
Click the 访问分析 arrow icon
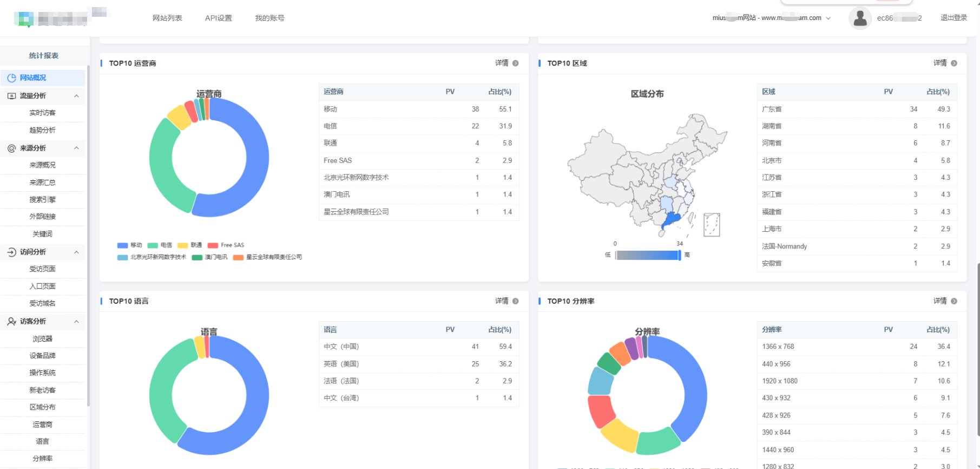point(11,252)
